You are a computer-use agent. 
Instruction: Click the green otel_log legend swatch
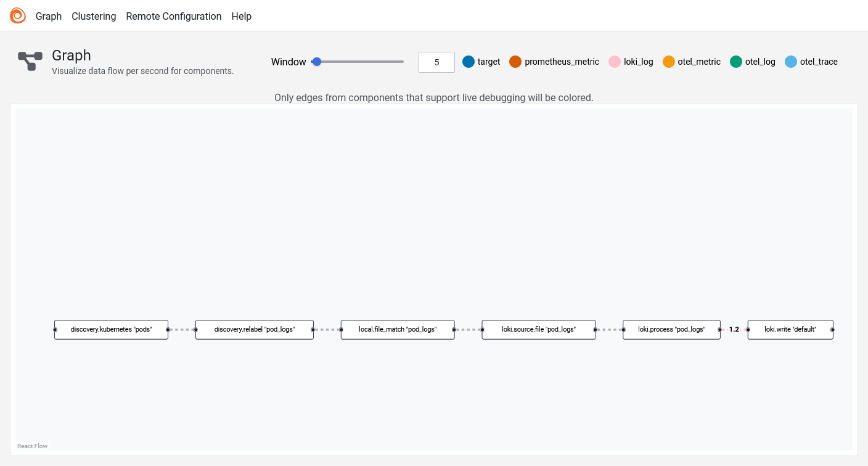pyautogui.click(x=736, y=62)
